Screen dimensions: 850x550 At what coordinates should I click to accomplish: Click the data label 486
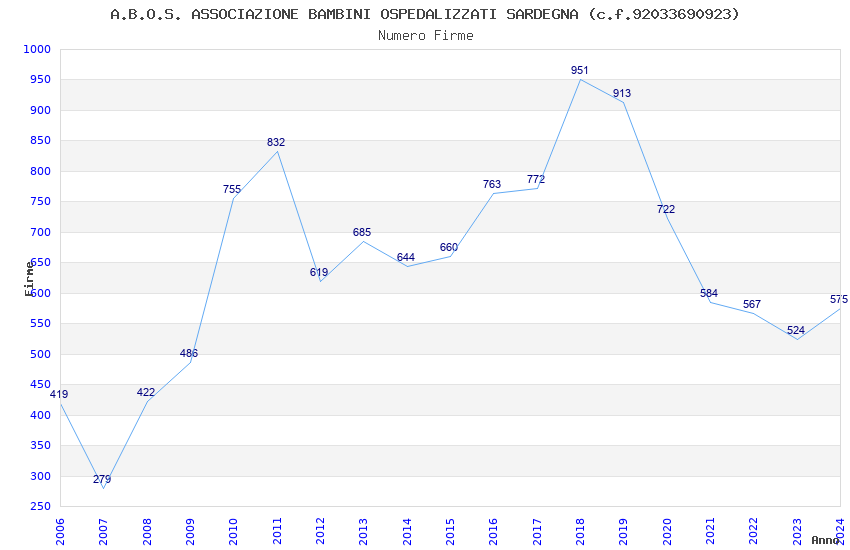coord(189,353)
